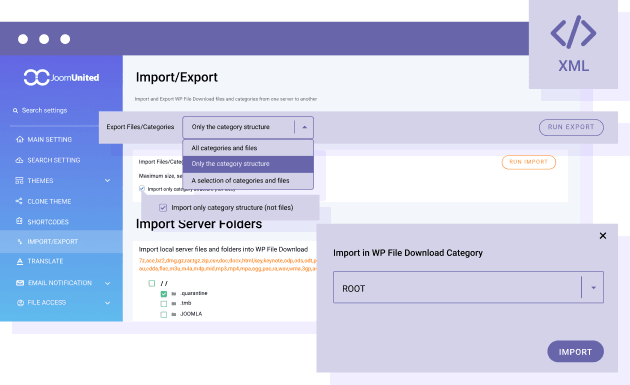Click the search magnifier icon in sidebar

15,111
